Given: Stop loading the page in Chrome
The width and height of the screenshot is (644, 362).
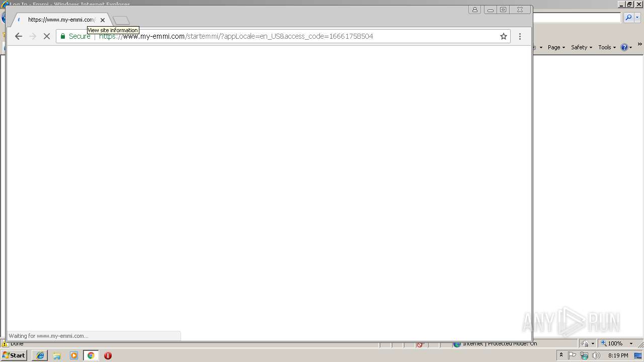Looking at the screenshot, I should pyautogui.click(x=47, y=36).
